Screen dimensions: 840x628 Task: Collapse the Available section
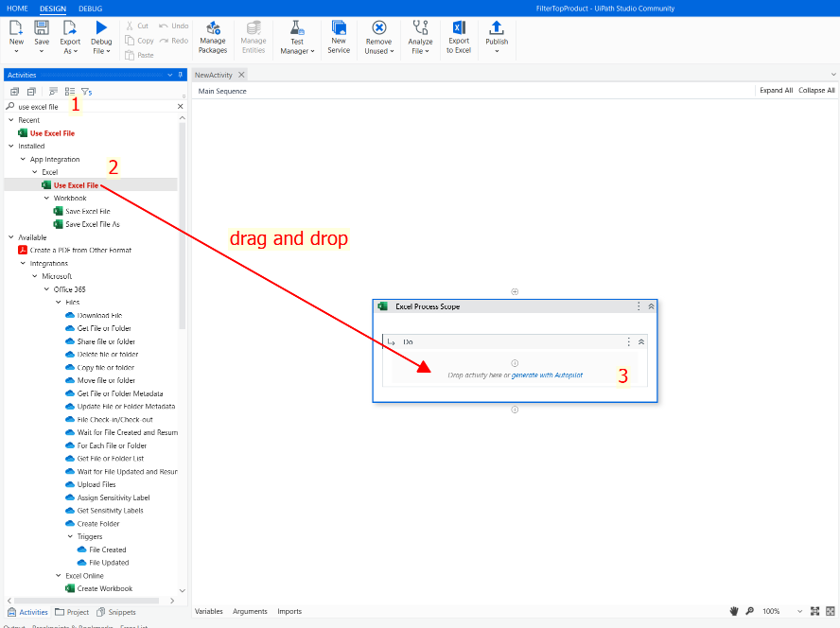point(11,237)
